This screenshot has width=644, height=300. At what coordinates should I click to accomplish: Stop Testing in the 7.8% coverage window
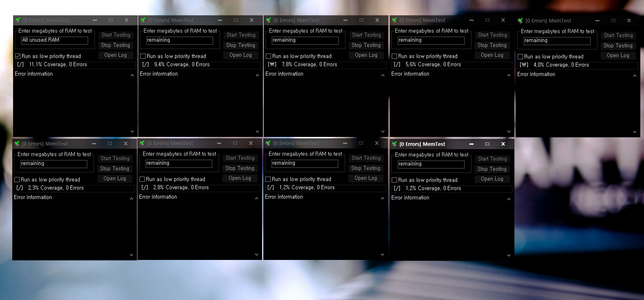[x=366, y=45]
